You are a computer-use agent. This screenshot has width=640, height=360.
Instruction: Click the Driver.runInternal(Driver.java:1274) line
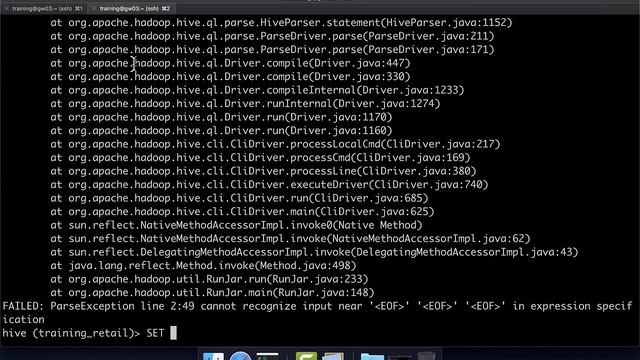coord(245,103)
